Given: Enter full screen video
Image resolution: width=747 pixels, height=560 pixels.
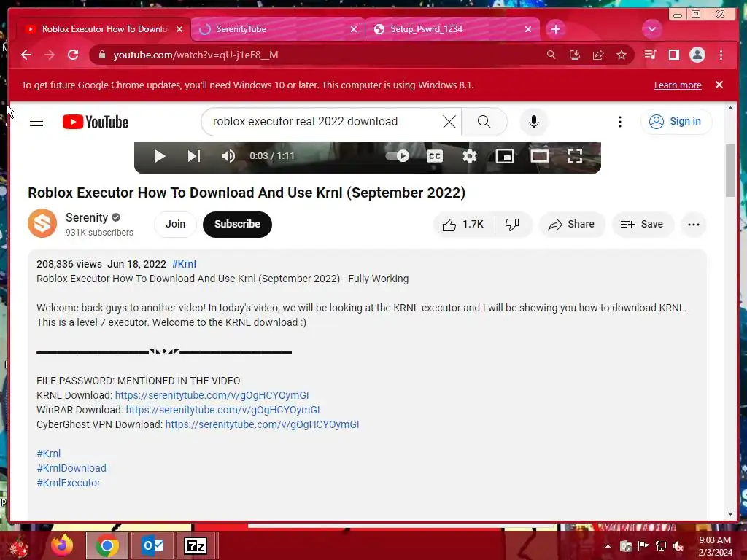Looking at the screenshot, I should 575,156.
